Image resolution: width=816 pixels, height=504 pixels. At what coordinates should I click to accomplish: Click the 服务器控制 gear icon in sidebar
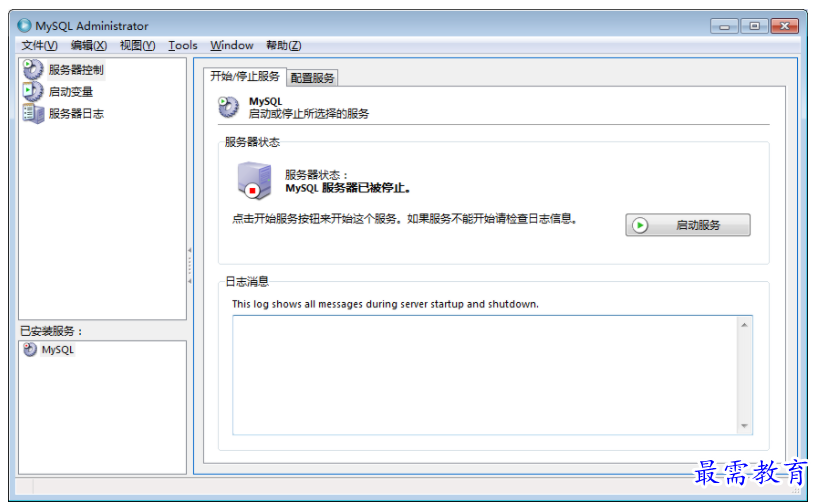coord(33,69)
